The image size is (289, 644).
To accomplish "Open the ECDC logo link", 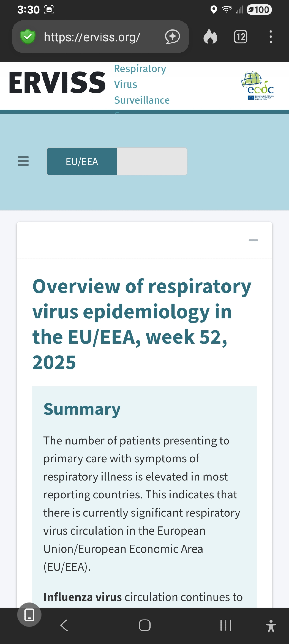I will point(258,86).
